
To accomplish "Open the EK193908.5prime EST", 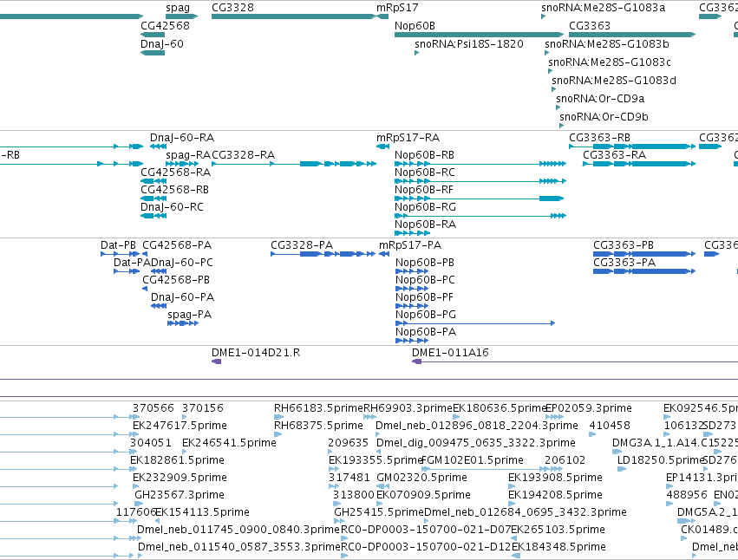I will (512, 486).
